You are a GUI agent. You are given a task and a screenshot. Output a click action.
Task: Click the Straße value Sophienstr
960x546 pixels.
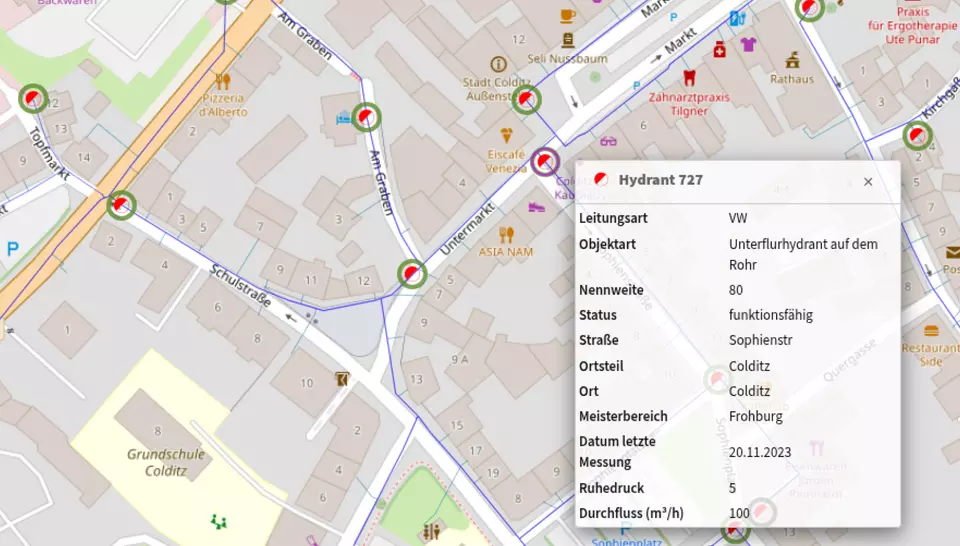click(760, 340)
